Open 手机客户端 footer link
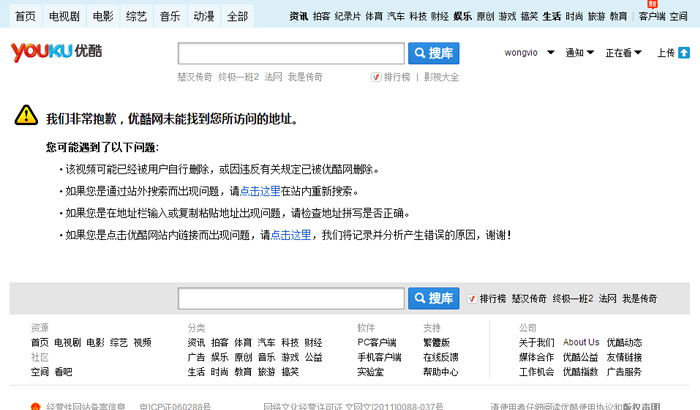The image size is (700, 410). click(x=379, y=357)
